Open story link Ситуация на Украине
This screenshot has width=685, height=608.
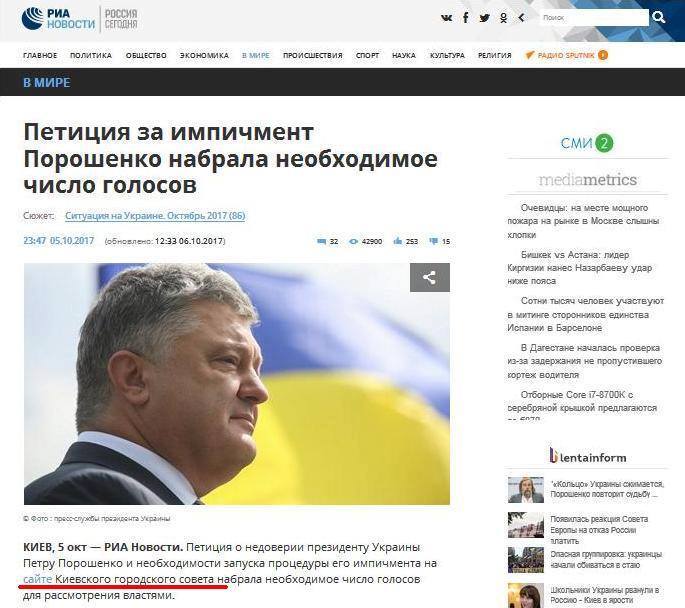pos(155,216)
